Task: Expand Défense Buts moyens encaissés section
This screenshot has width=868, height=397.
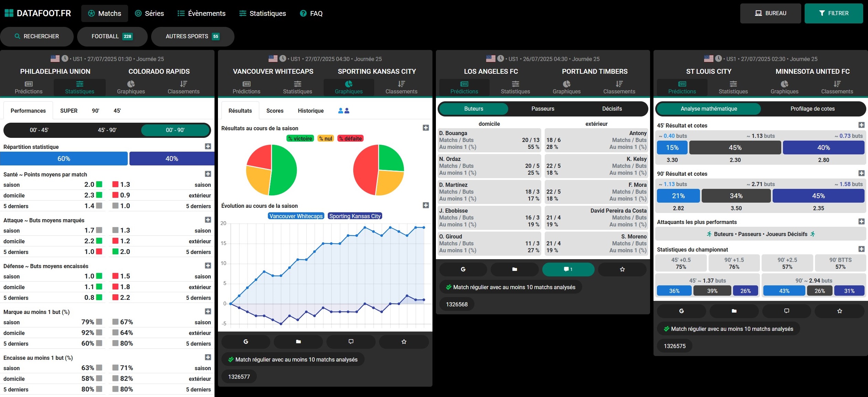Action: tap(208, 266)
